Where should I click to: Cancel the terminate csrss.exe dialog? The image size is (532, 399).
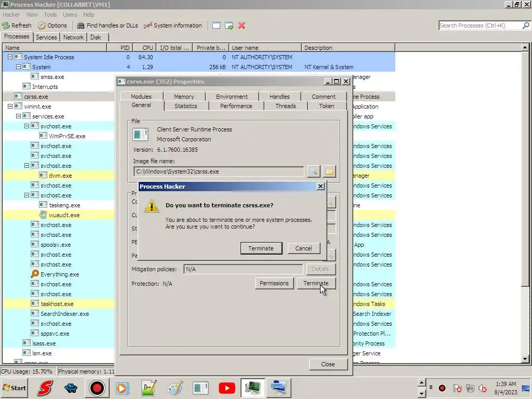point(303,248)
